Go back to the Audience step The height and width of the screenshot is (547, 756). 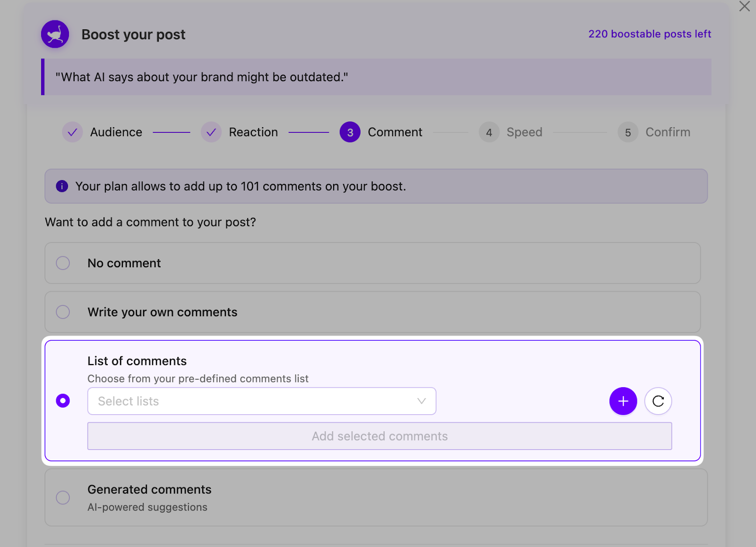click(x=116, y=132)
